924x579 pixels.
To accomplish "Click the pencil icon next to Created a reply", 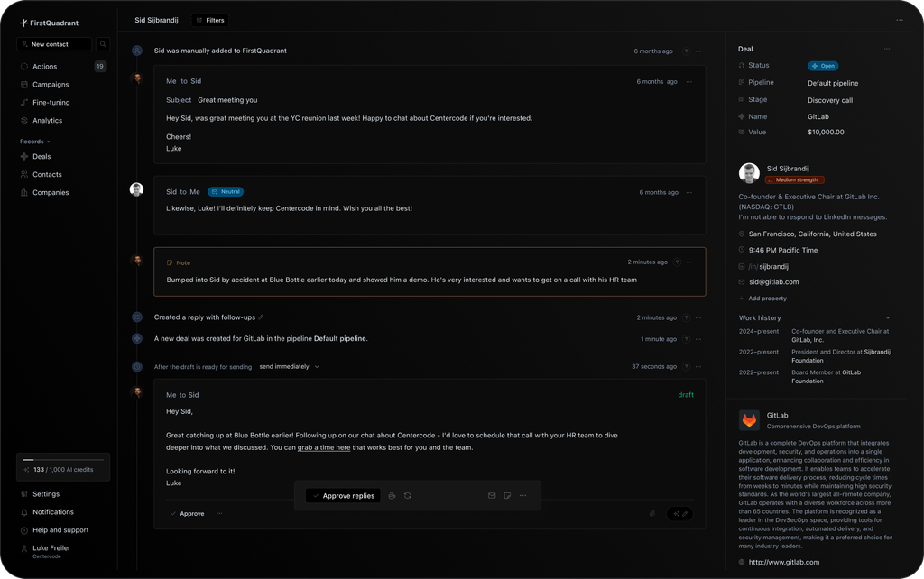I will [x=261, y=317].
